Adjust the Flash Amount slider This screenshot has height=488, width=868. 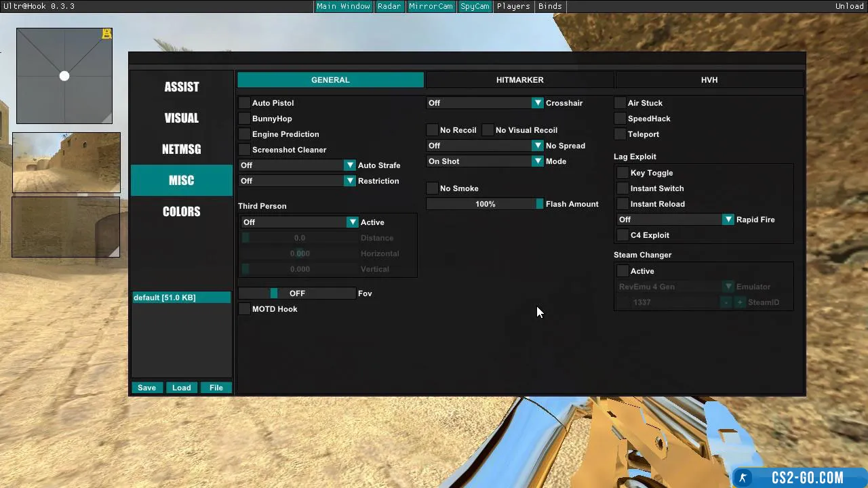pyautogui.click(x=485, y=204)
